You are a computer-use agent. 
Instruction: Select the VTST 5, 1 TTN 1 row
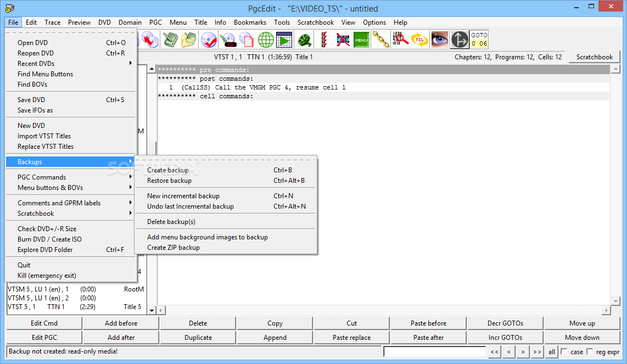click(x=76, y=307)
